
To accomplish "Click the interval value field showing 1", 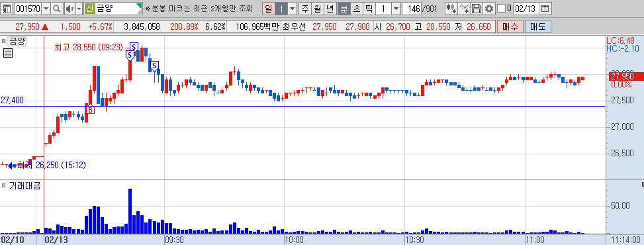I will coord(383,8).
